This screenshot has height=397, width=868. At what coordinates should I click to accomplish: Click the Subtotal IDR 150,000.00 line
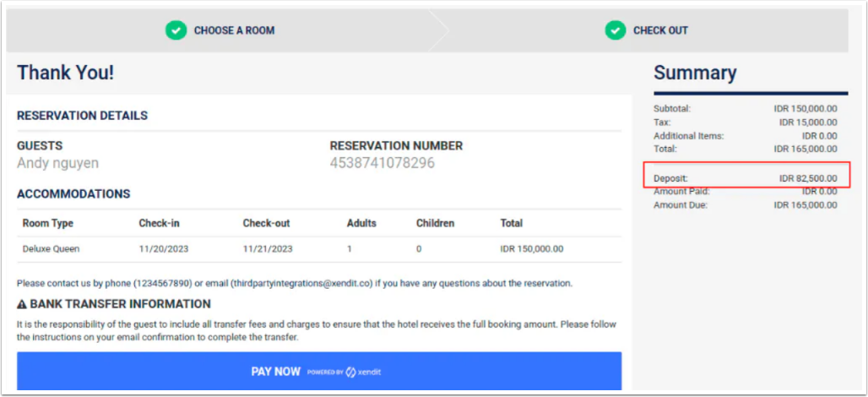745,108
